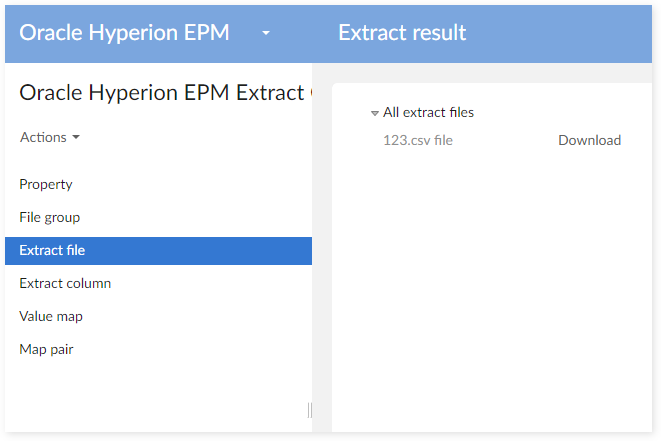Click empty area of extract result panel
Image resolution: width=661 pixels, height=441 pixels.
tap(490, 290)
